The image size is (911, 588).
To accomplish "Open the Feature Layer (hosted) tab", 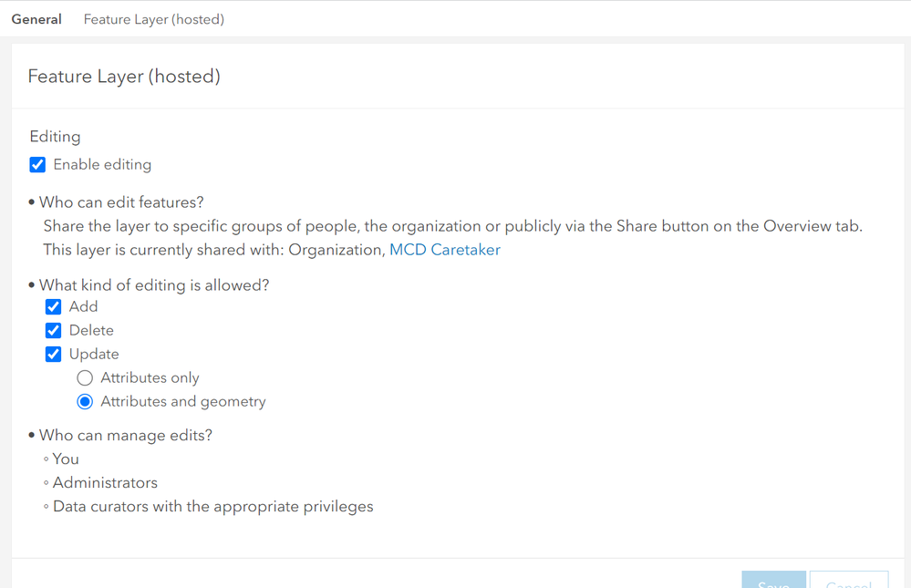I will [153, 19].
